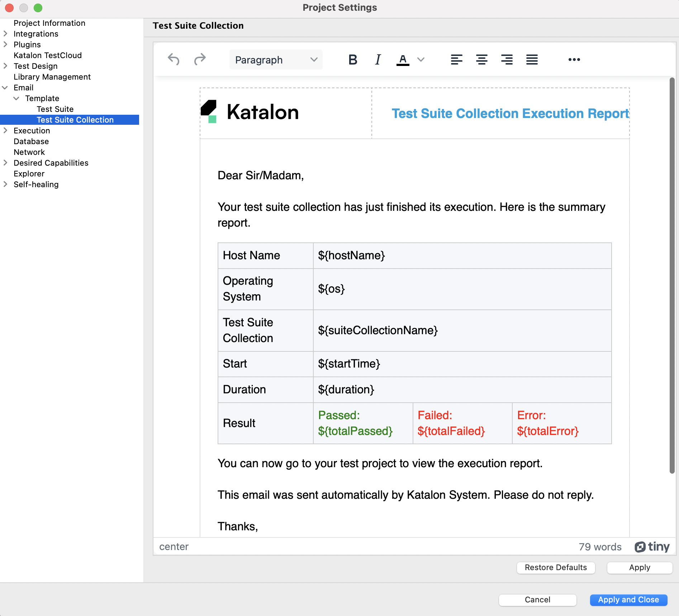The height and width of the screenshot is (616, 679).
Task: Click the Dear Sir/Madam greeting line
Action: 261,175
